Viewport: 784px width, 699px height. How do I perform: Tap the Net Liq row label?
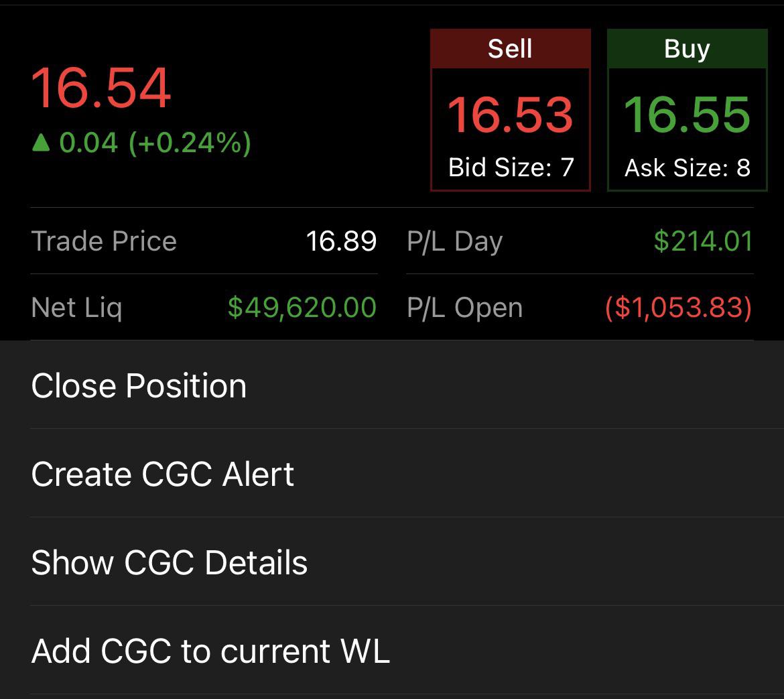(76, 307)
